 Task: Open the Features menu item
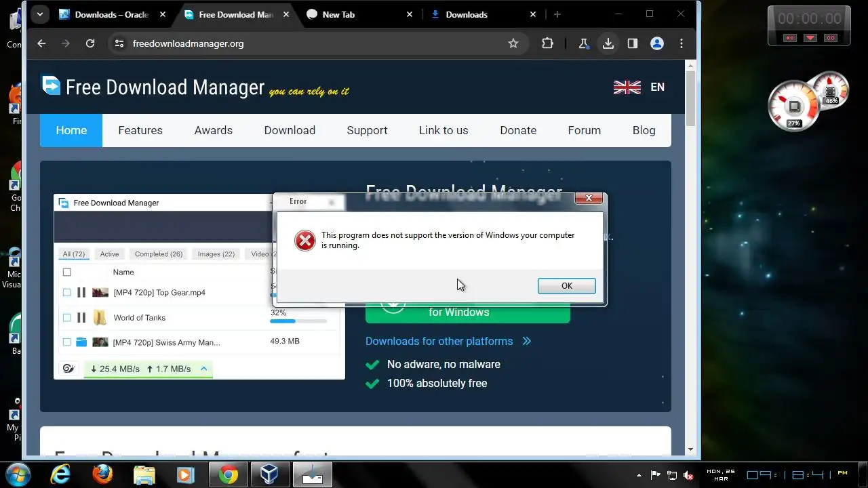[x=140, y=130]
